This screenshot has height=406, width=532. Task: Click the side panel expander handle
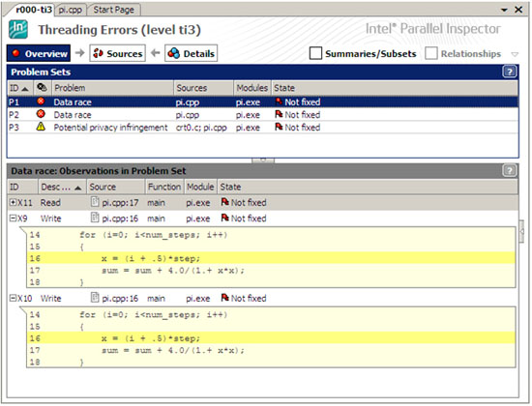(x=521, y=231)
